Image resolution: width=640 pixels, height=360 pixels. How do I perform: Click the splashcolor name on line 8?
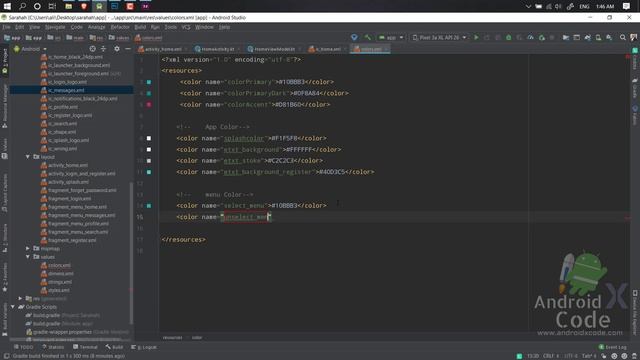pyautogui.click(x=244, y=138)
